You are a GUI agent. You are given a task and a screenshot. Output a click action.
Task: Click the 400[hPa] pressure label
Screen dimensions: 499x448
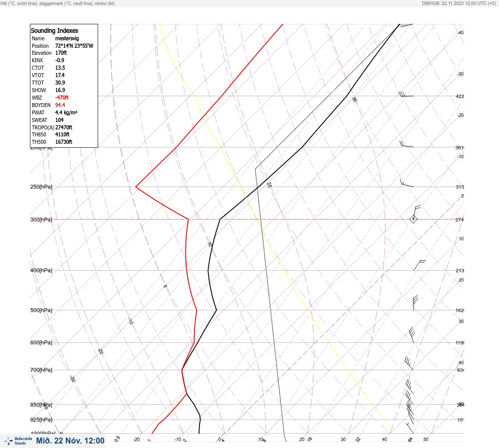41,270
